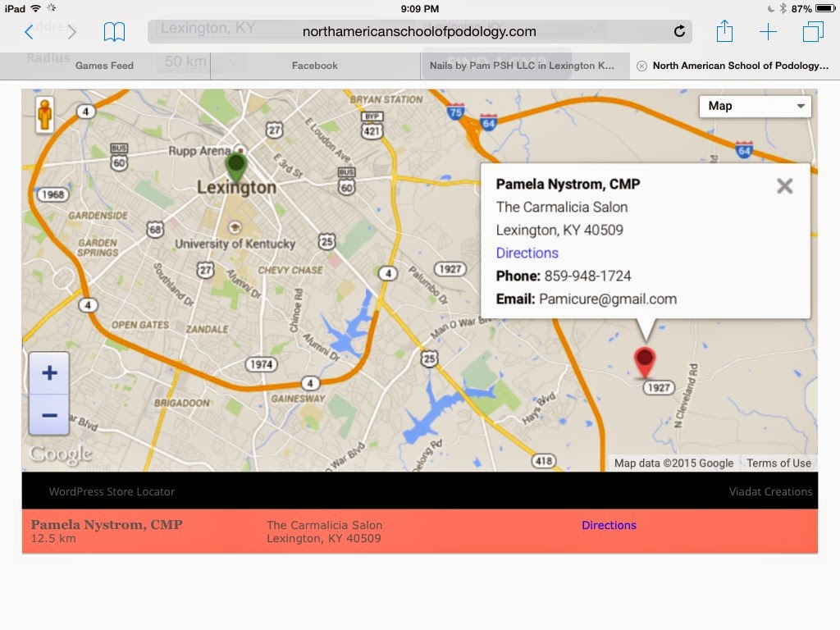Click Directions link in results row
840x630 pixels.
click(609, 525)
